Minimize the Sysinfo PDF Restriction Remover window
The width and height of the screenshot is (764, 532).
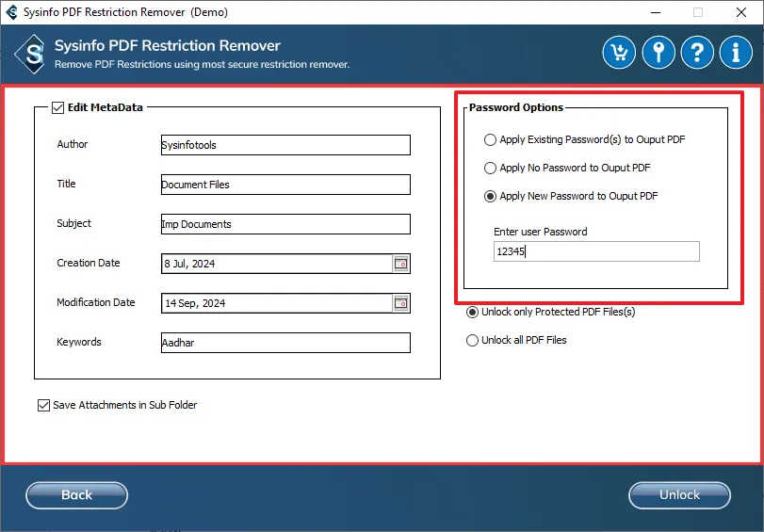pyautogui.click(x=656, y=12)
